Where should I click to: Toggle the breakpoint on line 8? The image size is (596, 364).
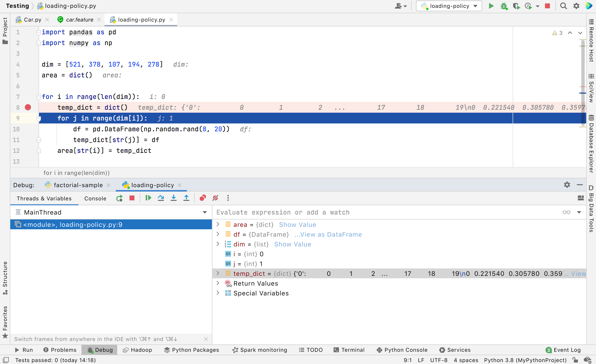point(28,107)
